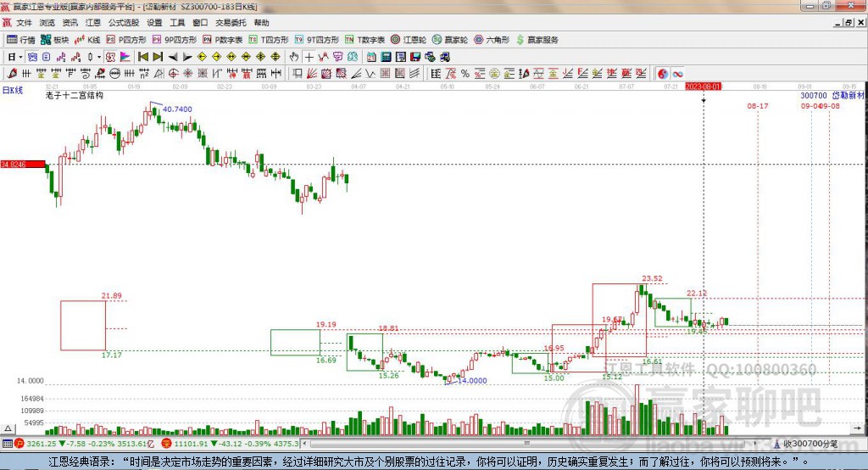868x470 pixels.
Task: Click the flag marker icon
Action: [x=125, y=57]
